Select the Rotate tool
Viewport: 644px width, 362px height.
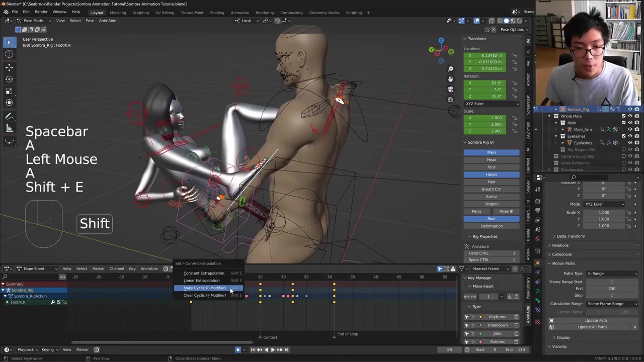click(x=9, y=79)
